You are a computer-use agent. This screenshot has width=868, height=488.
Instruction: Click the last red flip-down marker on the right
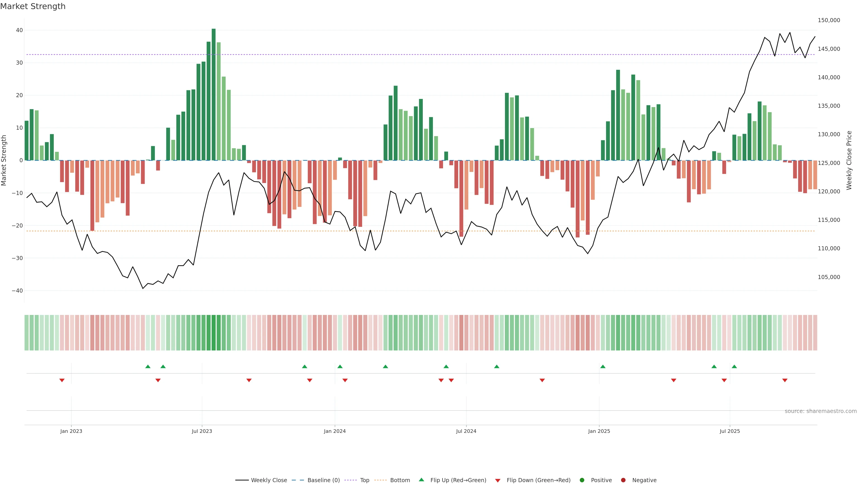tap(785, 380)
